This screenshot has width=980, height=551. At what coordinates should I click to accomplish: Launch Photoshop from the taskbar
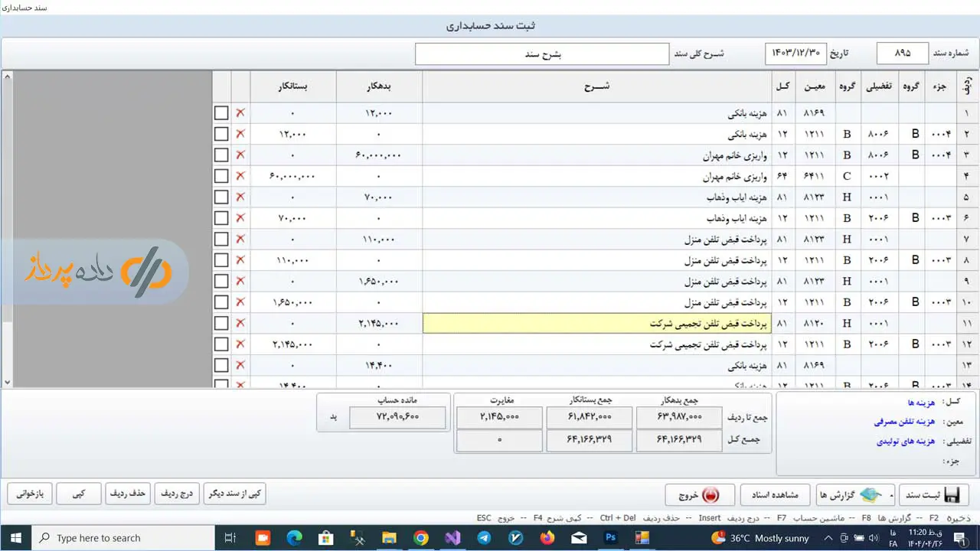coord(610,538)
